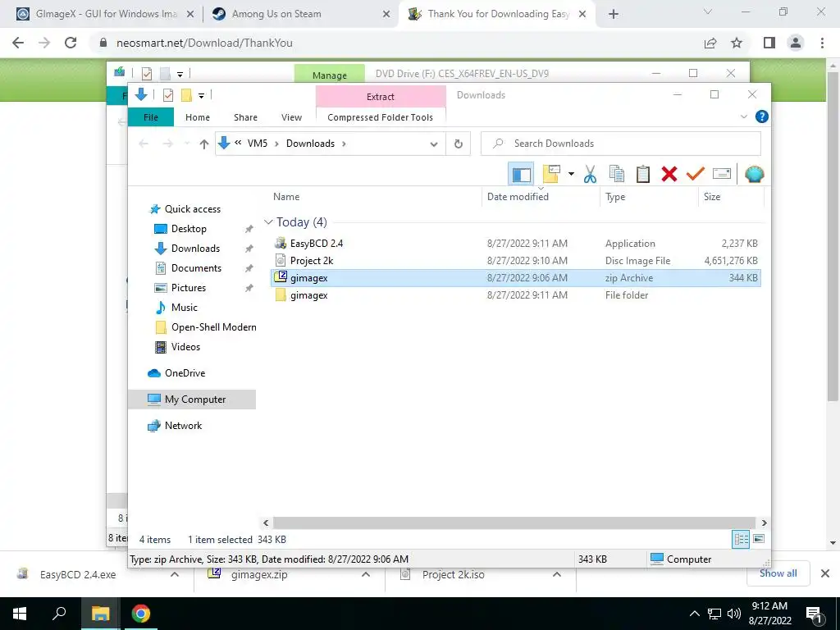Viewport: 840px width, 630px height.
Task: Open the recent locations dropdown arrow
Action: [x=187, y=144]
